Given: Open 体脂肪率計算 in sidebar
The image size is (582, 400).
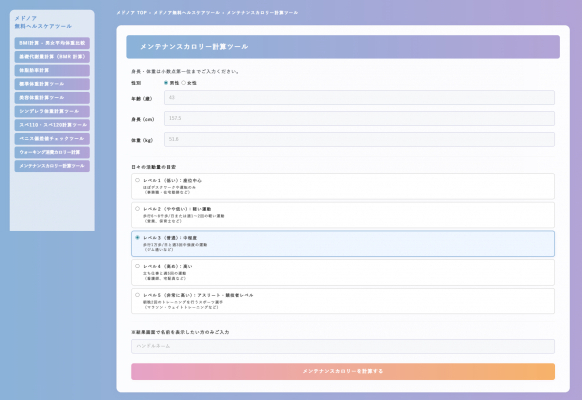Looking at the screenshot, I should point(52,71).
